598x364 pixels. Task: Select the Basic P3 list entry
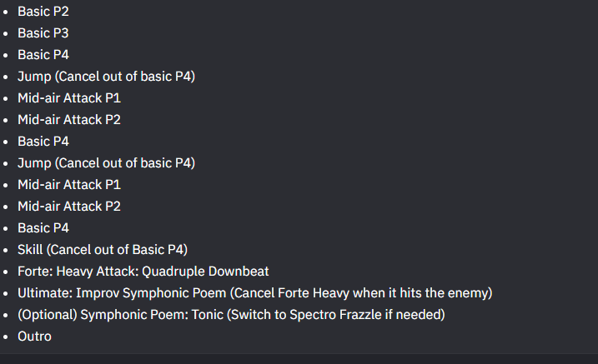pyautogui.click(x=43, y=33)
